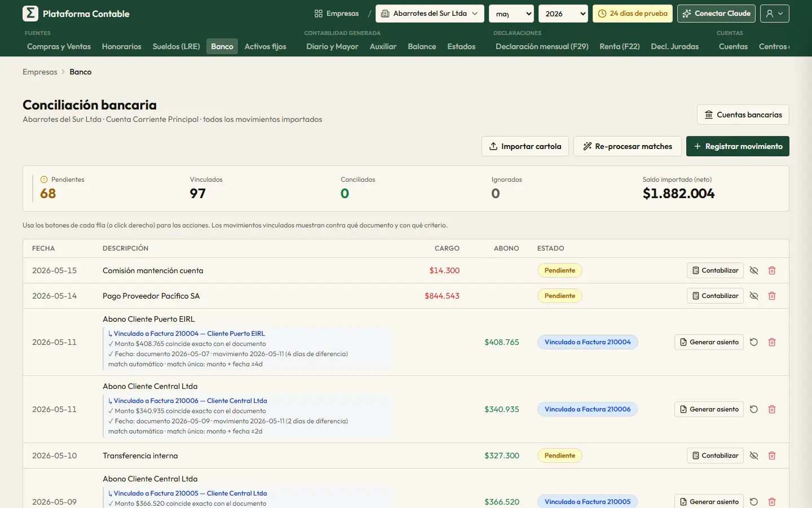This screenshot has width=812, height=508.
Task: Go to Empresas in the top bar
Action: tap(337, 14)
